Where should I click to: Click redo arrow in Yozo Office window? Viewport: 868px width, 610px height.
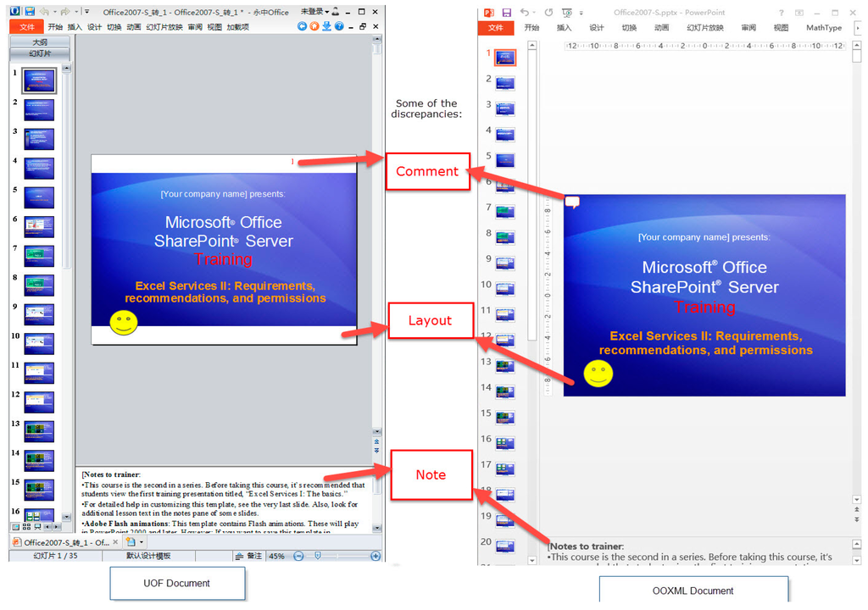(65, 12)
